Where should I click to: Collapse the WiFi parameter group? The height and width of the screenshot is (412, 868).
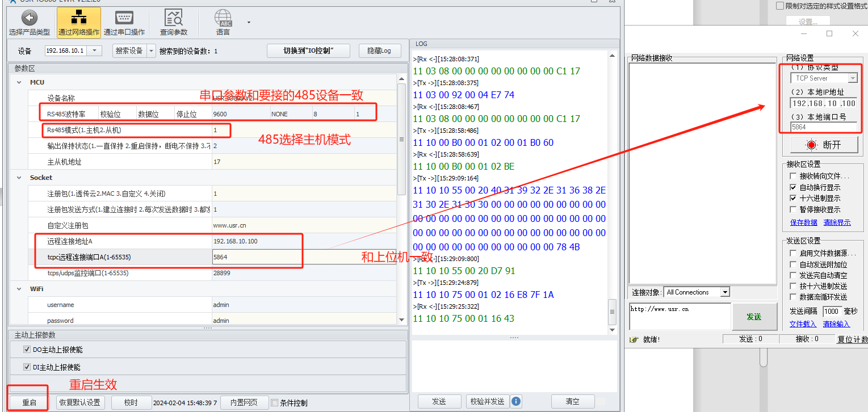coord(20,289)
